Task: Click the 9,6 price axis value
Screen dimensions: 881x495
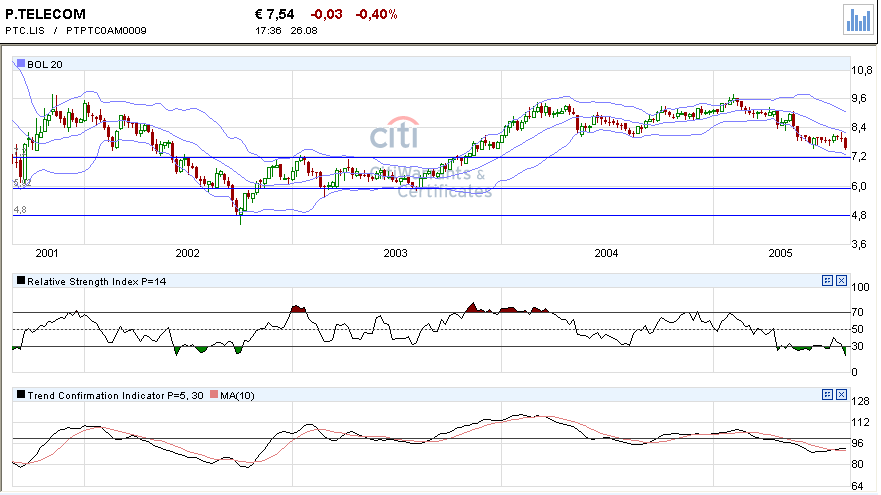Action: 859,98
